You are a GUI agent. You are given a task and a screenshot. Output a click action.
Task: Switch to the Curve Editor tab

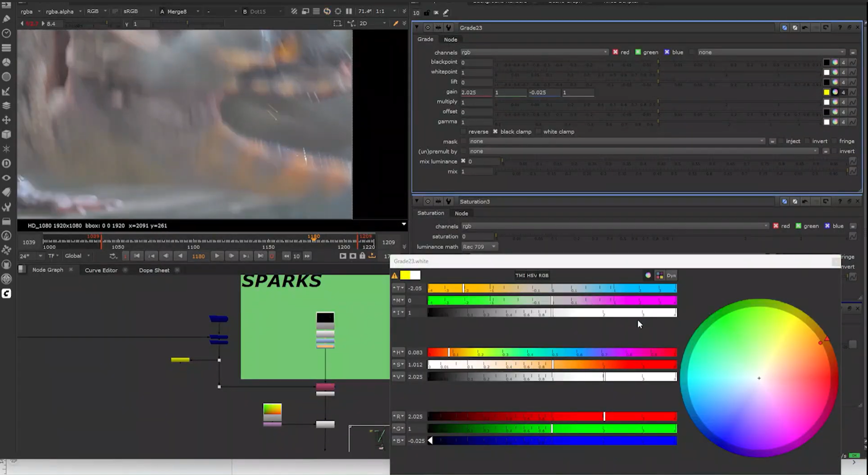(x=101, y=270)
